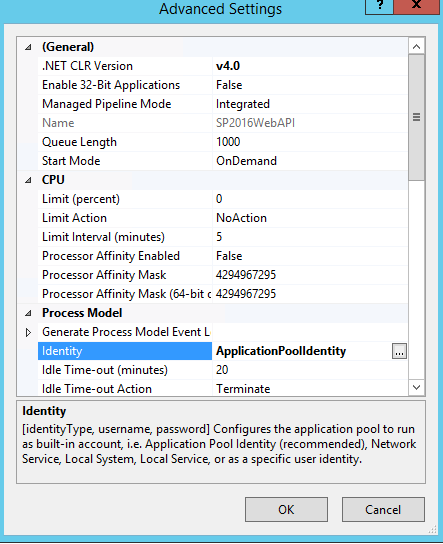The height and width of the screenshot is (544, 443).
Task: Click the scrollbar up arrow
Action: [416, 46]
